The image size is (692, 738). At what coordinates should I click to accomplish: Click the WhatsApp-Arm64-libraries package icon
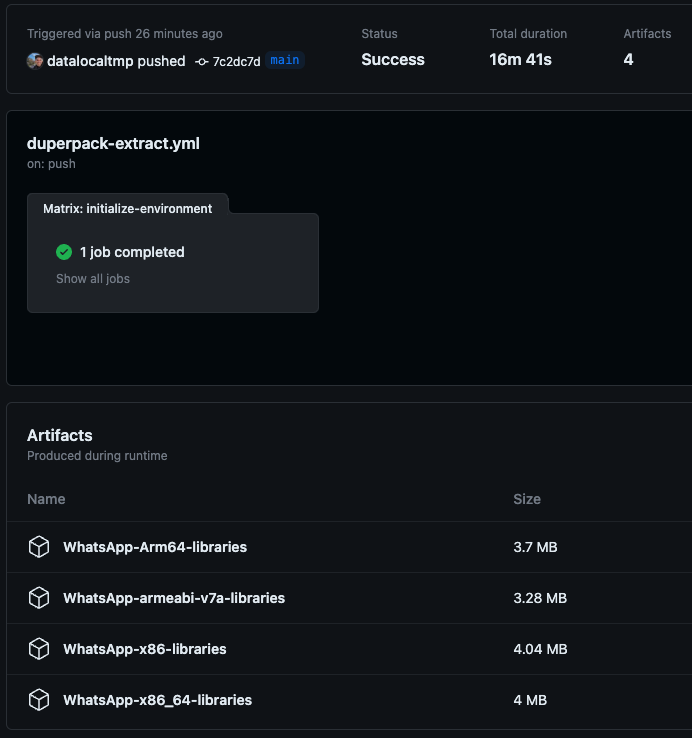pos(39,547)
